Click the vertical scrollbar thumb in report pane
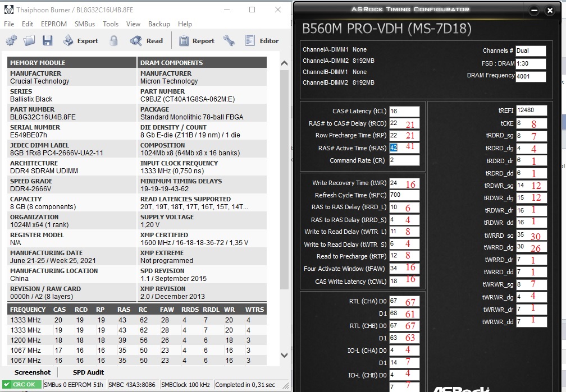Viewport: 566px width, 392px height. pos(285,179)
